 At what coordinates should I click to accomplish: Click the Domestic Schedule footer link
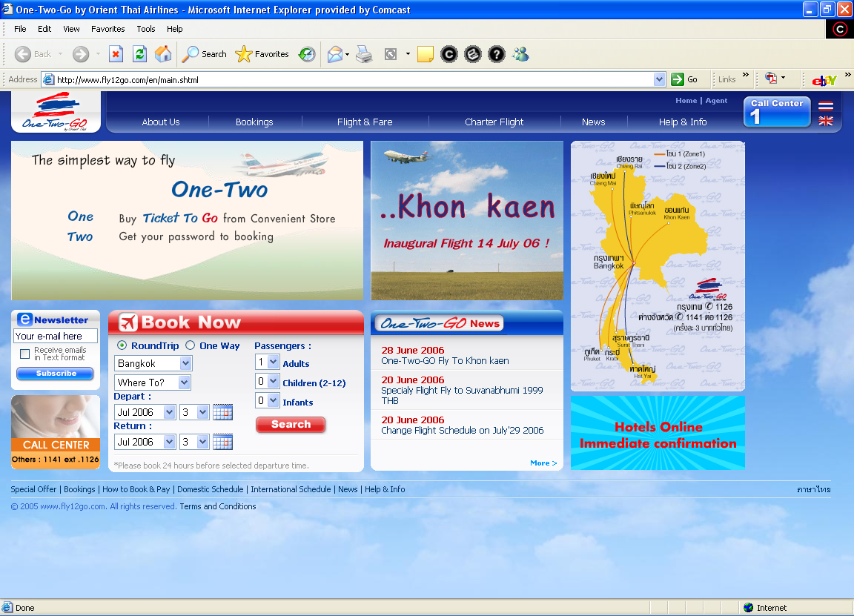211,489
